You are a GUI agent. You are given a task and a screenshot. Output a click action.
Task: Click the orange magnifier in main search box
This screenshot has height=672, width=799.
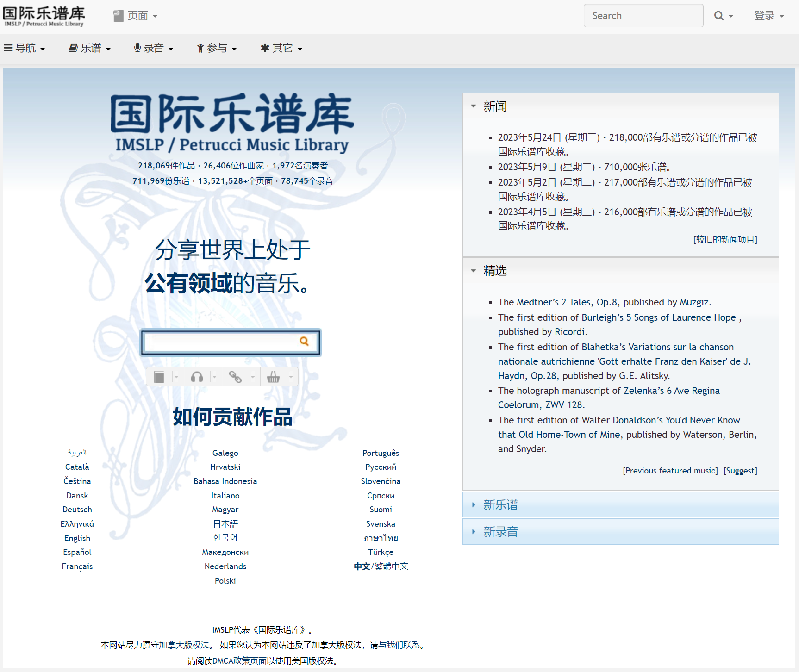click(304, 341)
